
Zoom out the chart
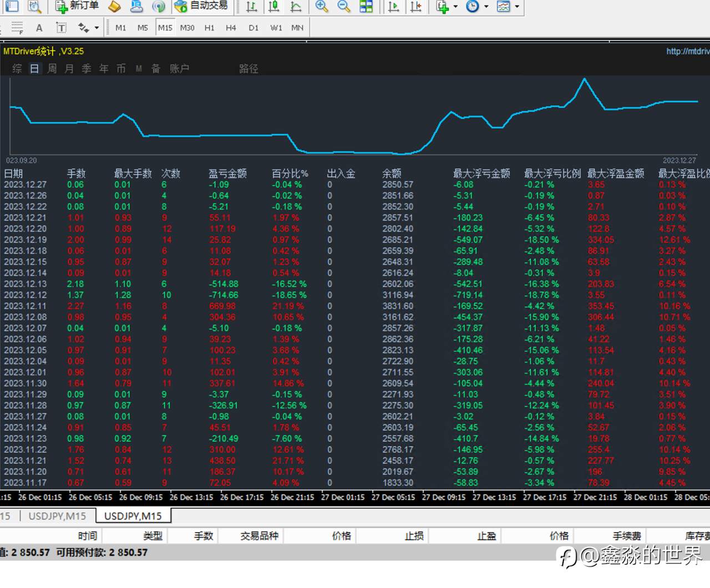(x=343, y=6)
